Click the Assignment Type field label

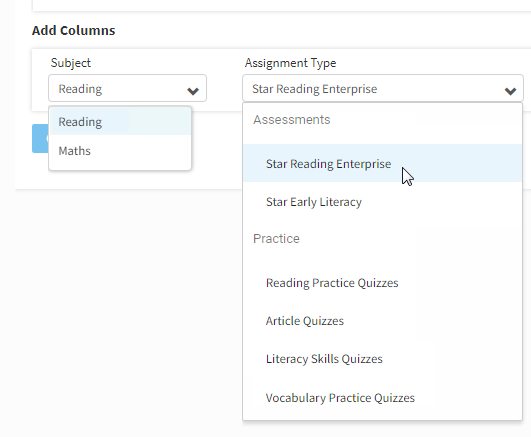(290, 63)
